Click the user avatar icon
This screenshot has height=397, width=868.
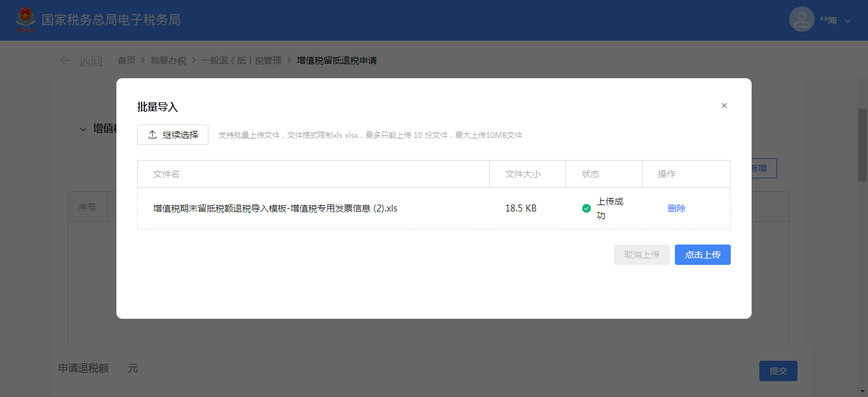[x=801, y=20]
